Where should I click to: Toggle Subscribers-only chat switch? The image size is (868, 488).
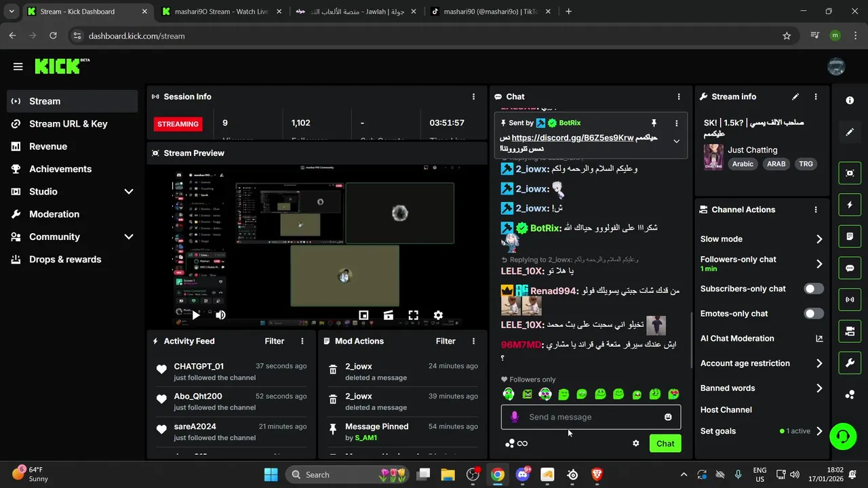coord(814,289)
